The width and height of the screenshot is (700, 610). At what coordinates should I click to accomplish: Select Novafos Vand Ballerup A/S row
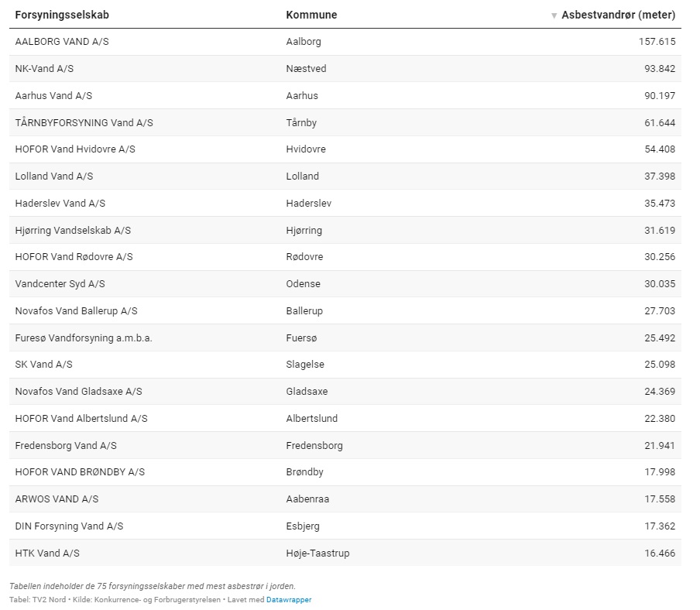(x=76, y=311)
